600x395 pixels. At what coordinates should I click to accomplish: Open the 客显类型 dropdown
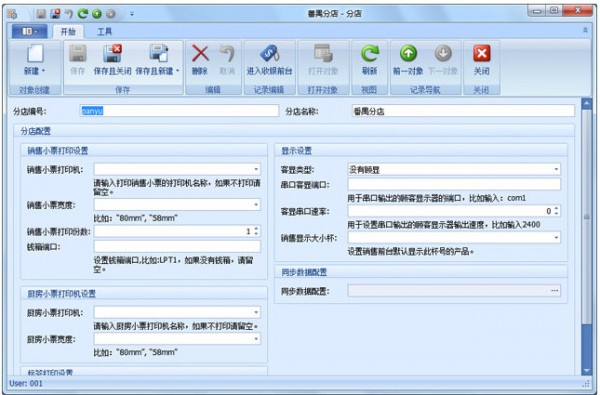coord(556,169)
